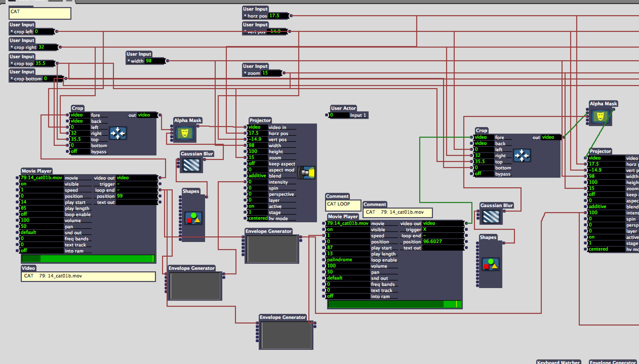Click the output port of the 'horz pos' User Input
Image resolution: width=639 pixels, height=364 pixels.
[x=291, y=16]
